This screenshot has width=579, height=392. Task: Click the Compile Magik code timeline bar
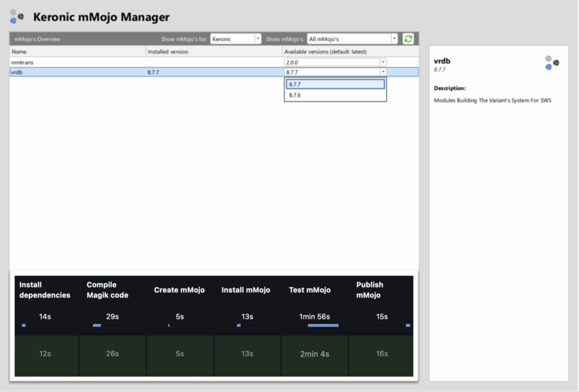[97, 325]
